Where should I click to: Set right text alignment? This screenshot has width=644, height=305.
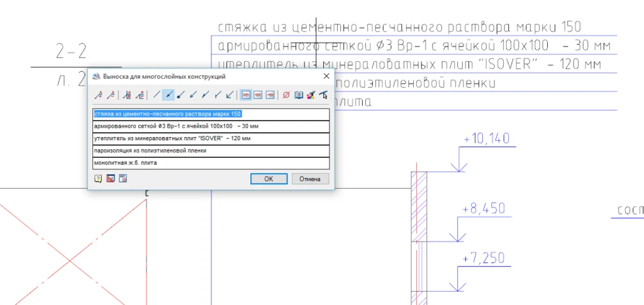(x=270, y=95)
